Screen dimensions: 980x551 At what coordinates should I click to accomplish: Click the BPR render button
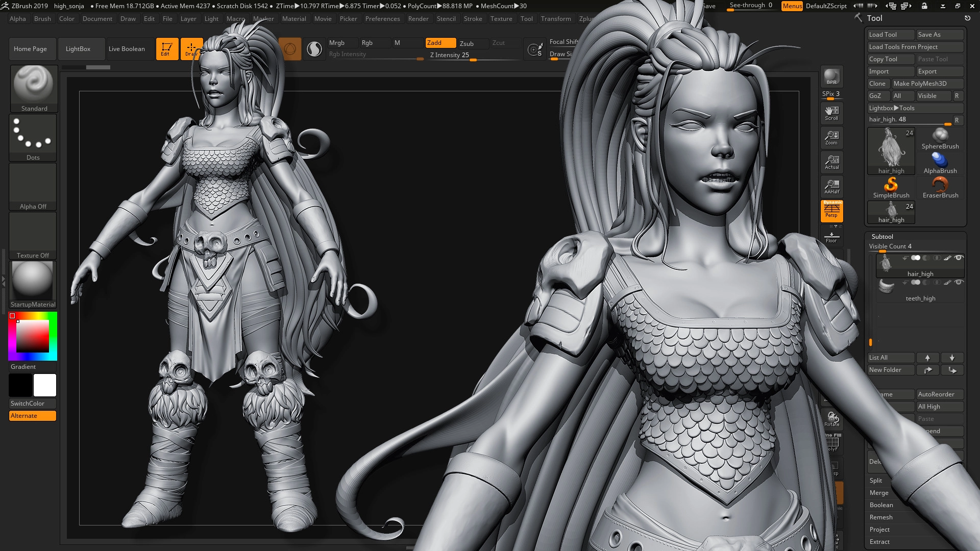(831, 77)
